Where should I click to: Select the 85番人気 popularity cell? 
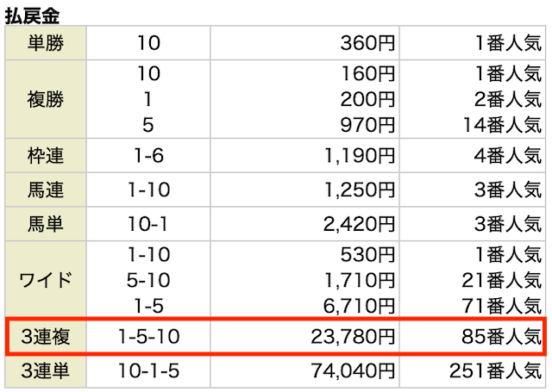(472, 337)
